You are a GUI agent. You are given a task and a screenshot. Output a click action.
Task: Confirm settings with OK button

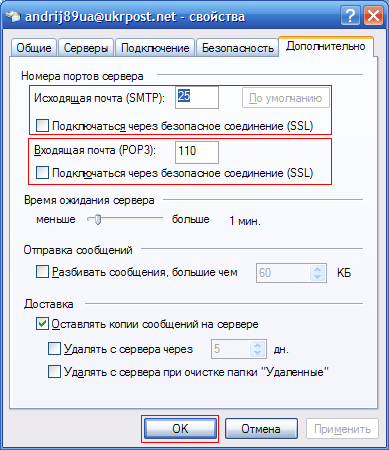(x=180, y=429)
